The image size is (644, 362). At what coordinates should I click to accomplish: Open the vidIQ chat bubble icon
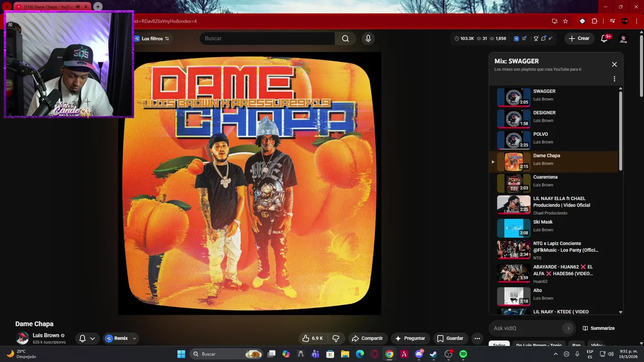coord(543,39)
